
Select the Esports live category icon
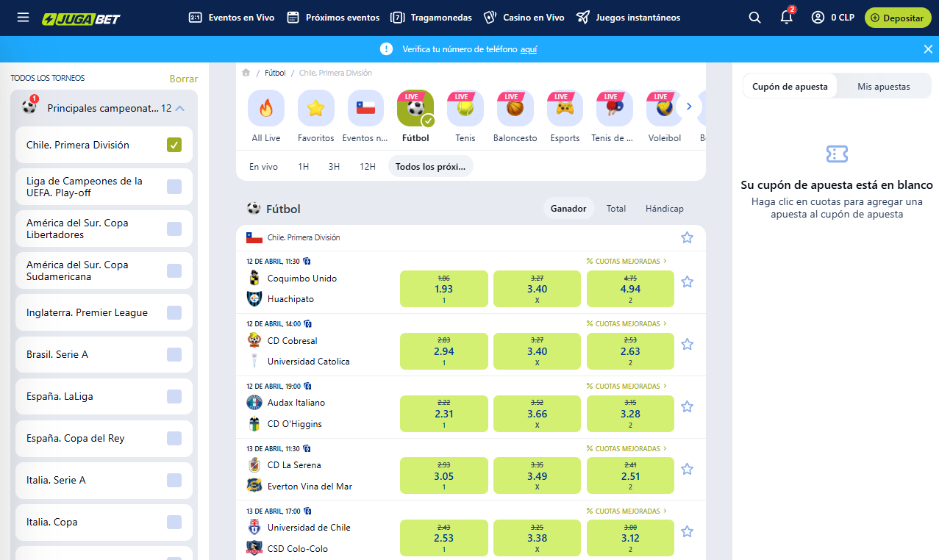point(565,108)
